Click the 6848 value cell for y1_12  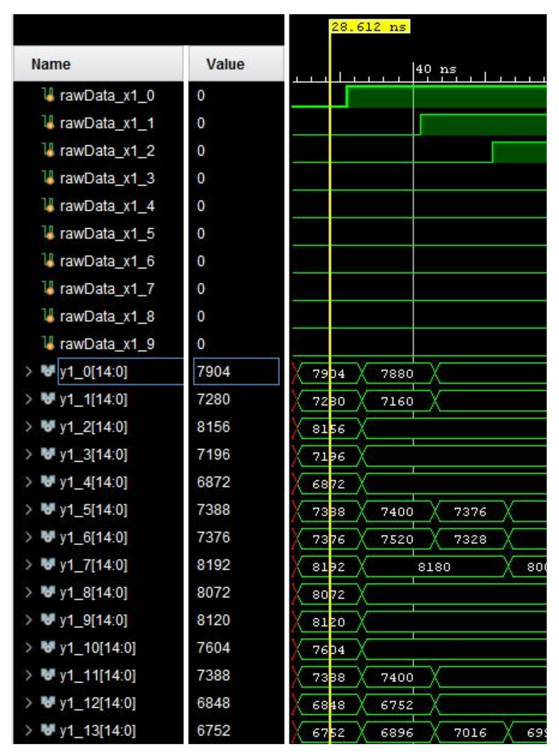tap(213, 703)
